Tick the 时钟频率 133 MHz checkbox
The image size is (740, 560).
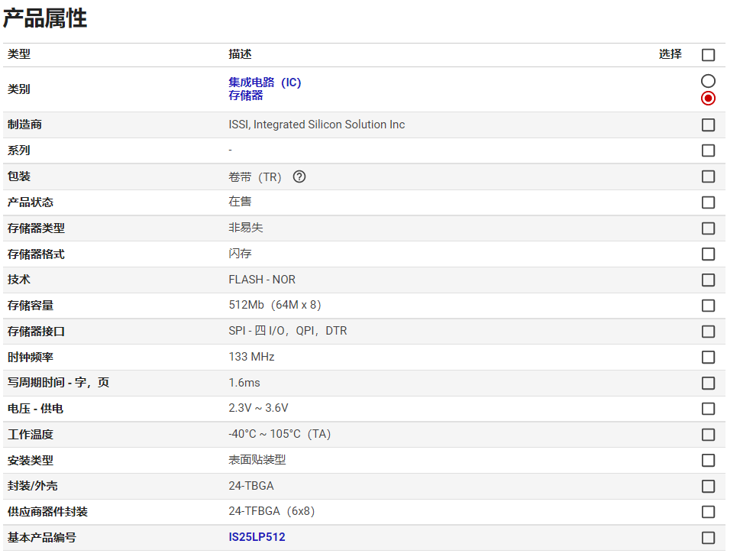(708, 357)
